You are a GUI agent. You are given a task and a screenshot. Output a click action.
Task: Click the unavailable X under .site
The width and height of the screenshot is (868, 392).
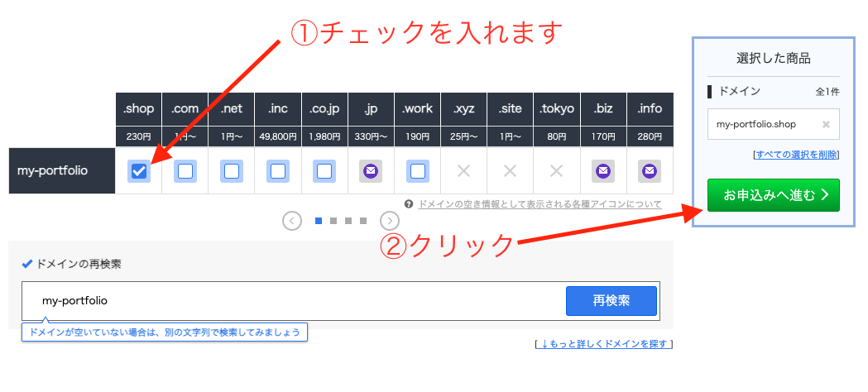[x=511, y=171]
